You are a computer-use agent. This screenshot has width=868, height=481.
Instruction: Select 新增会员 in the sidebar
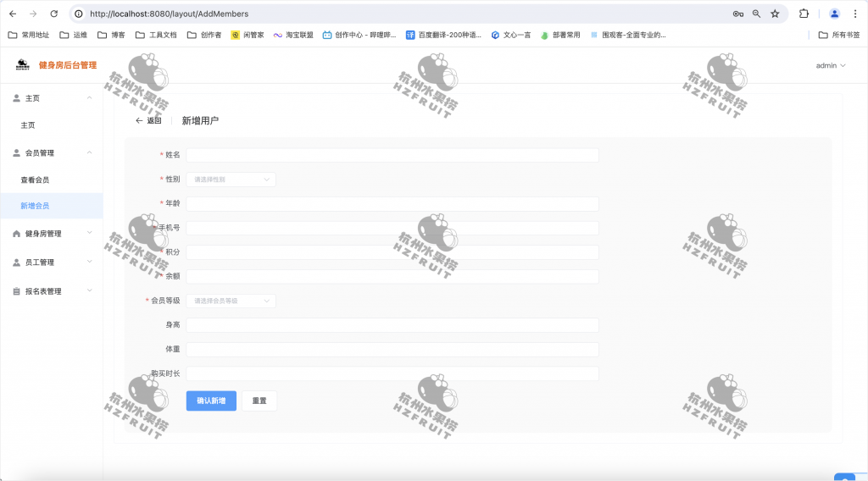pyautogui.click(x=52, y=206)
